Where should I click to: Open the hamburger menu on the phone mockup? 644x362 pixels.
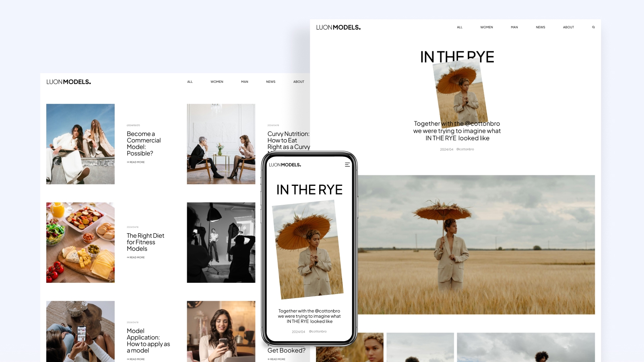347,165
